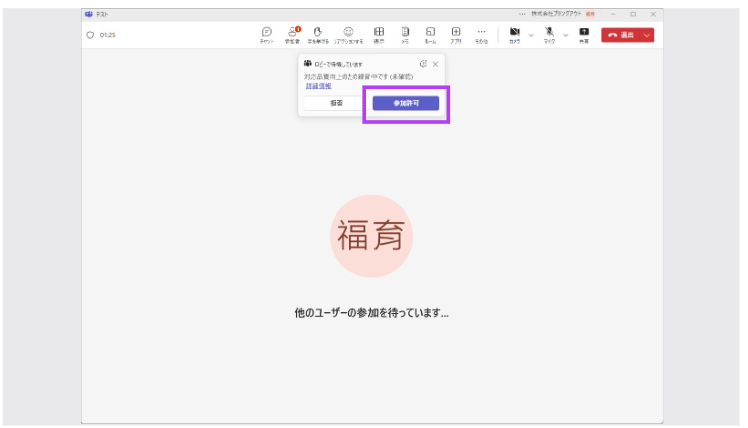Expand the Leave button dropdown arrow
This screenshot has width=748, height=428.
point(647,35)
